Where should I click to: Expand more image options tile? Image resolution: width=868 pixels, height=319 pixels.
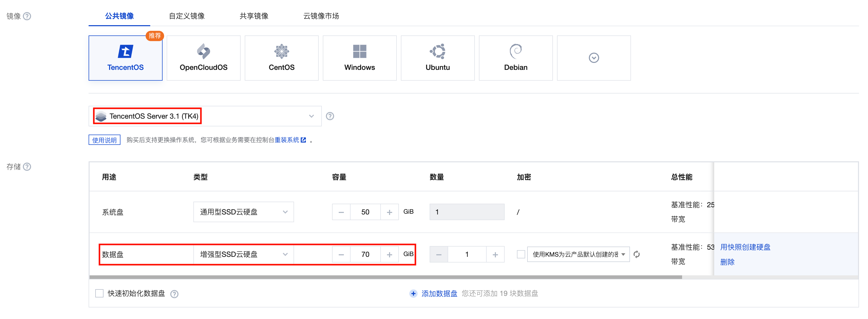[x=593, y=58]
